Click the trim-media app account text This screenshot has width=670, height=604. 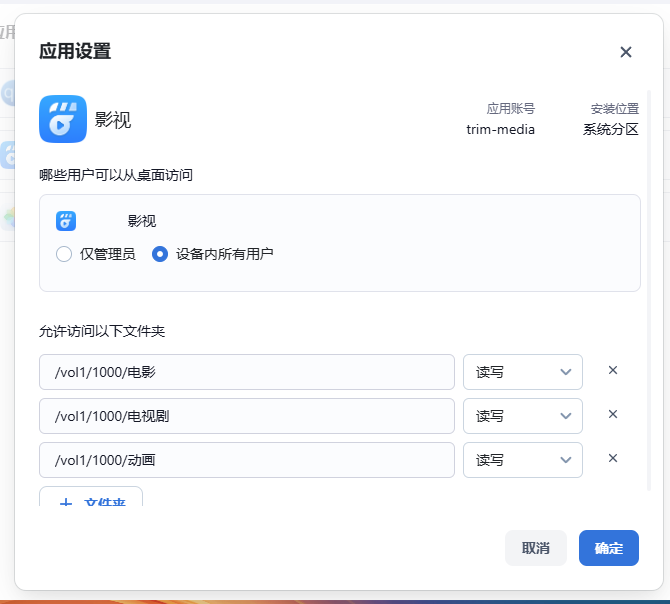(x=500, y=129)
